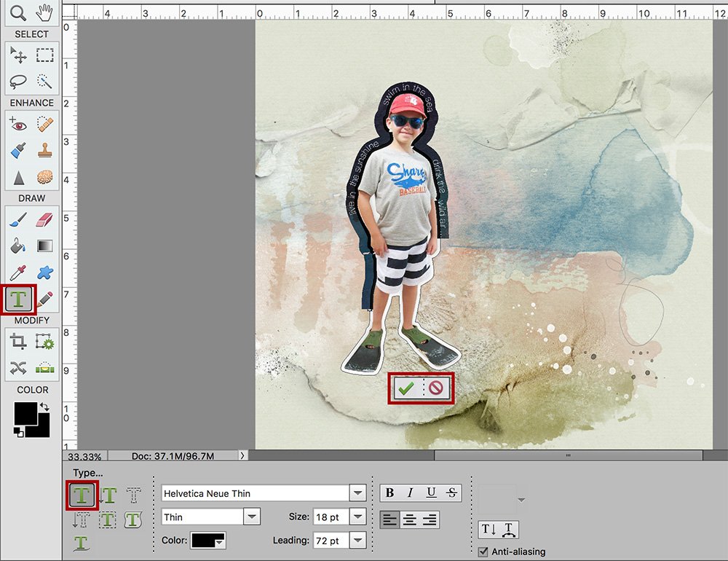Choose the Sponge tool
Screen dimensions: 728x561
(45, 177)
